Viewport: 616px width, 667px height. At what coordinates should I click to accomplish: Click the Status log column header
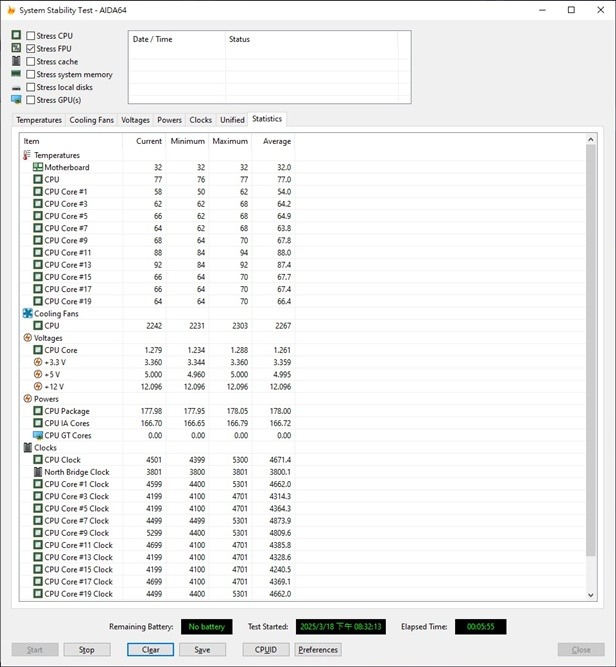coord(311,39)
